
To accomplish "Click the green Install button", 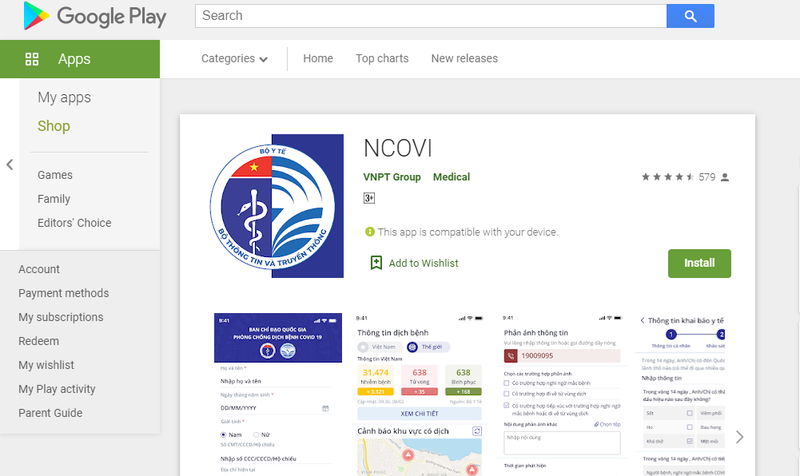I will coord(699,263).
